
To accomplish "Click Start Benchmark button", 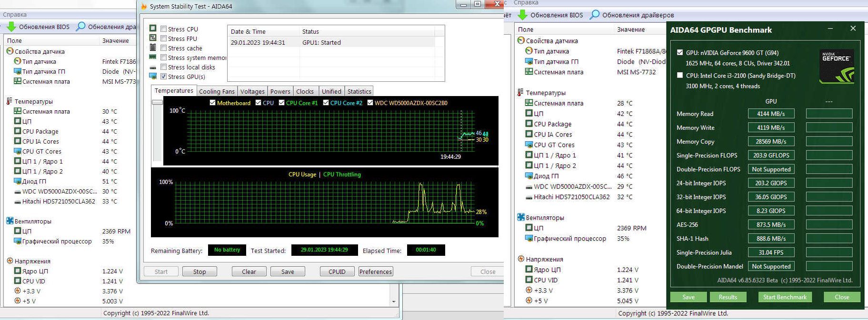I will coord(785,297).
